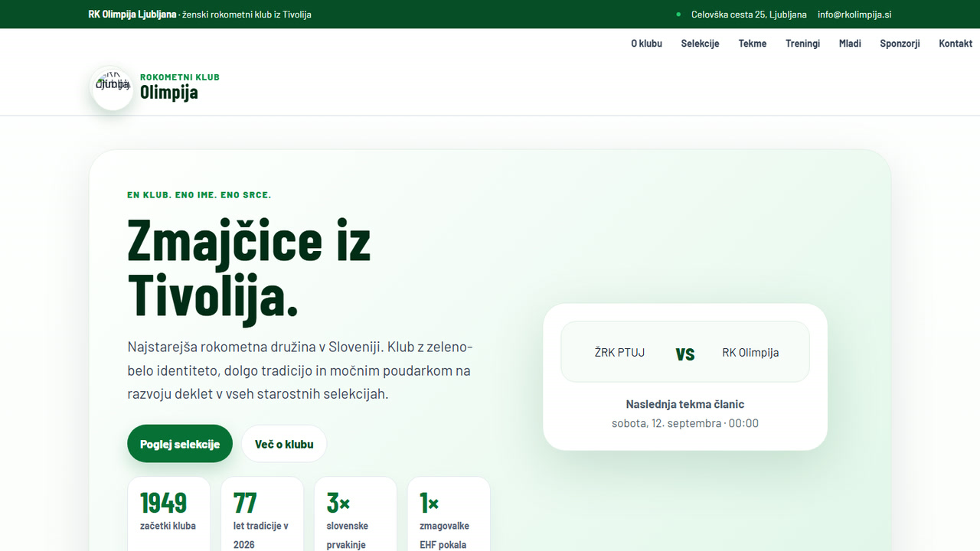Select the 1949 začetki kluba stat card
The width and height of the screenshot is (980, 551).
coord(168,514)
